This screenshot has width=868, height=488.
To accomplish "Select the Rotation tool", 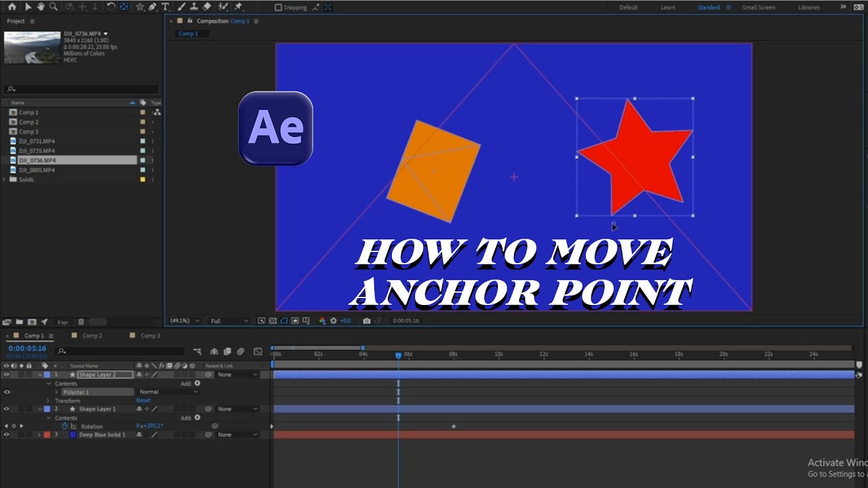I will pyautogui.click(x=112, y=7).
